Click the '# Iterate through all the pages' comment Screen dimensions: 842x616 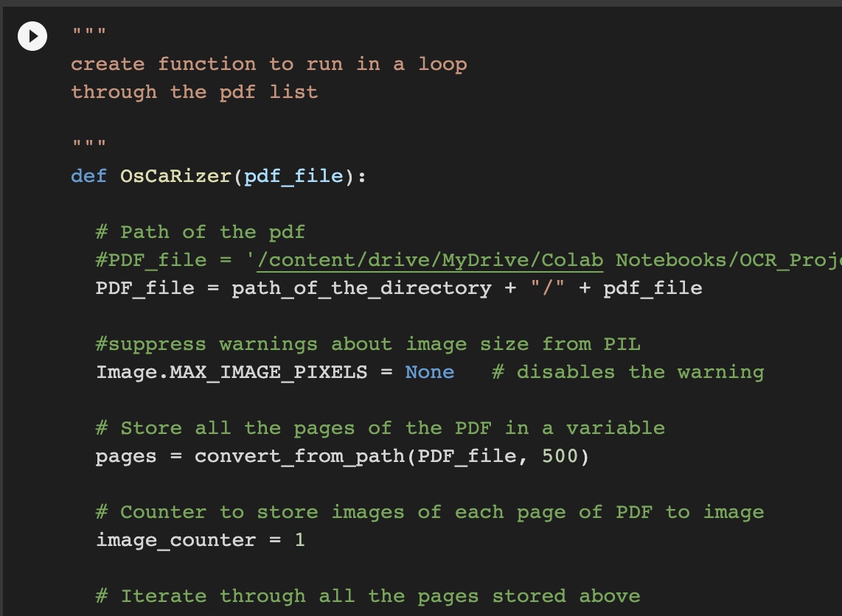(x=368, y=596)
